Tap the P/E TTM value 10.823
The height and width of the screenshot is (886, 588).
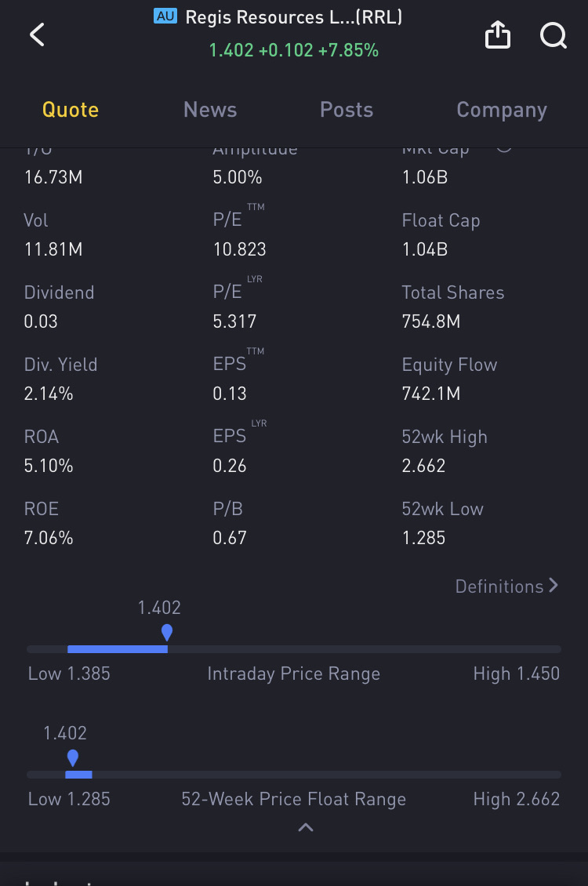click(240, 249)
